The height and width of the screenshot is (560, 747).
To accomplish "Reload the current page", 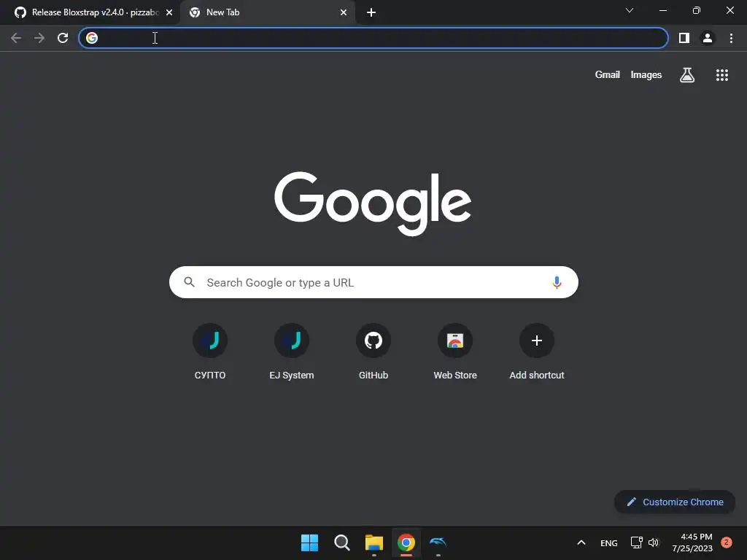I will click(x=63, y=38).
